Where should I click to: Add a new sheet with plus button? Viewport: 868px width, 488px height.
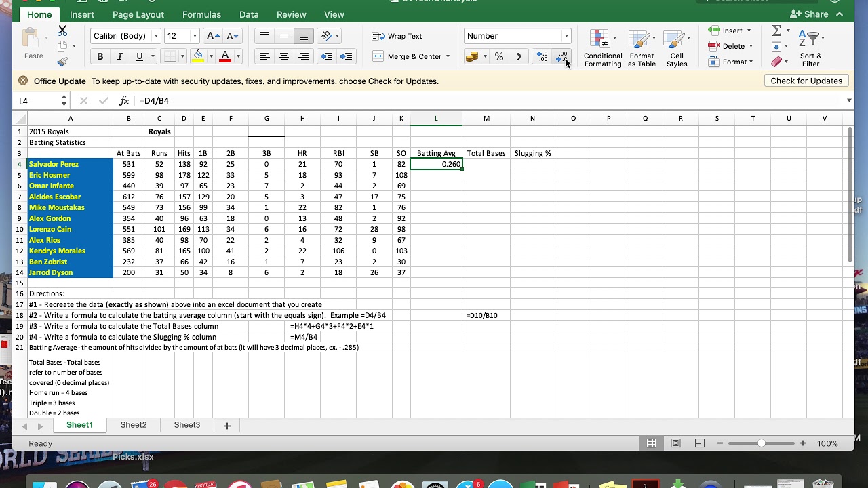tap(227, 426)
